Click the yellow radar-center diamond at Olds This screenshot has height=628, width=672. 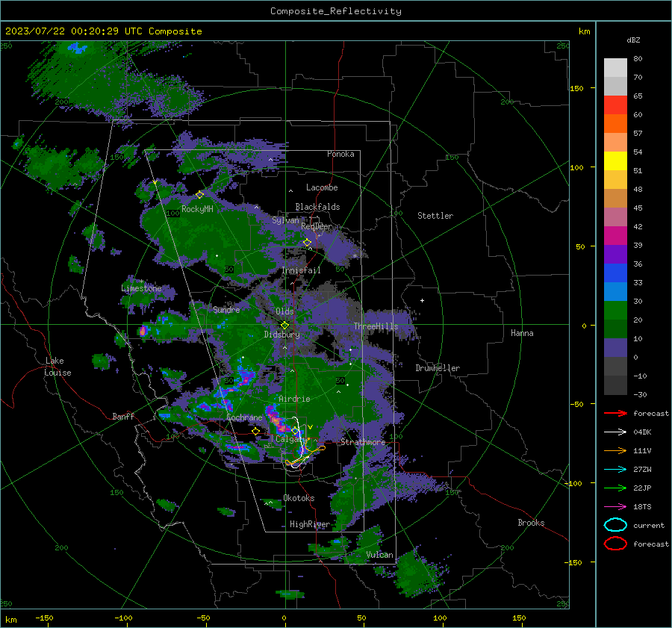tap(285, 326)
